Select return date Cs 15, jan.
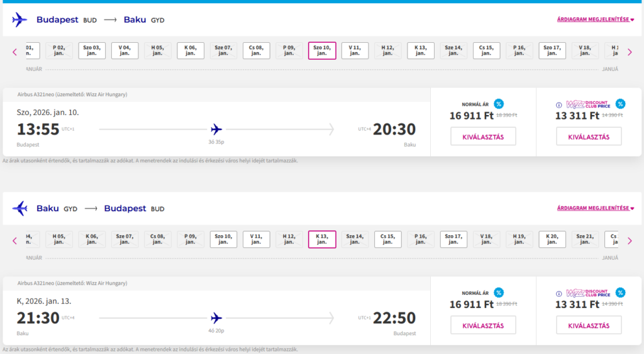The width and height of the screenshot is (644, 354). tap(388, 240)
